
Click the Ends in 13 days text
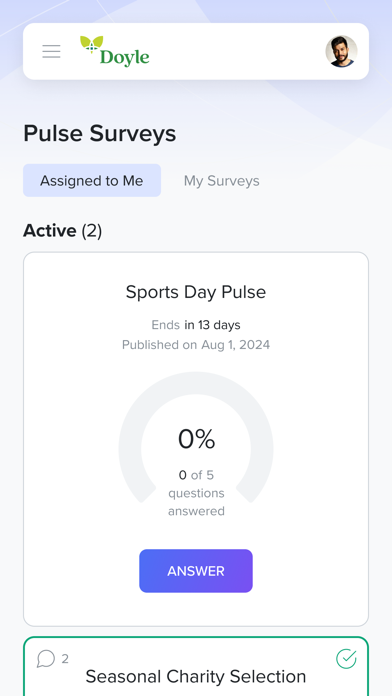tap(196, 325)
